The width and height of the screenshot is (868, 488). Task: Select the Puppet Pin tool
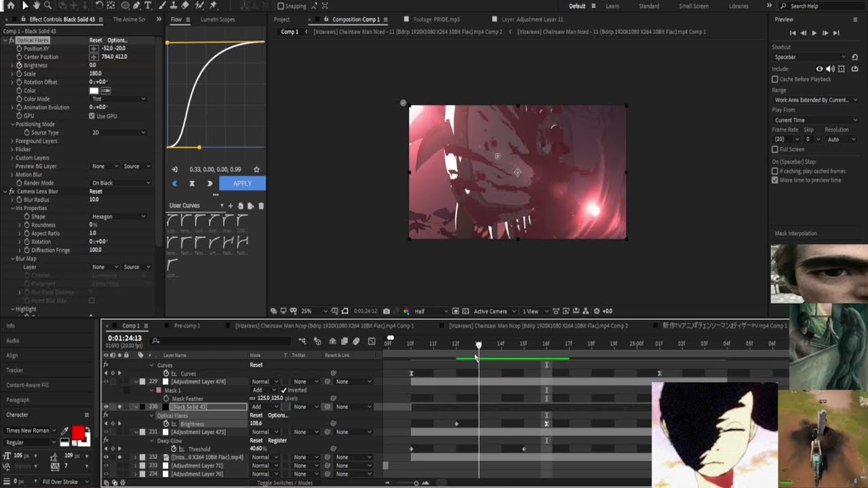[x=214, y=5]
